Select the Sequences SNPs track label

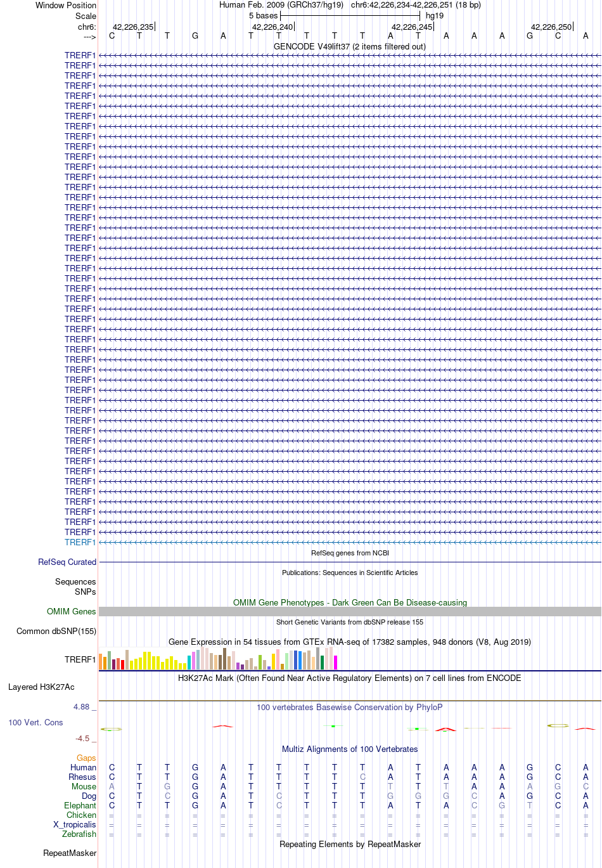coord(75,586)
